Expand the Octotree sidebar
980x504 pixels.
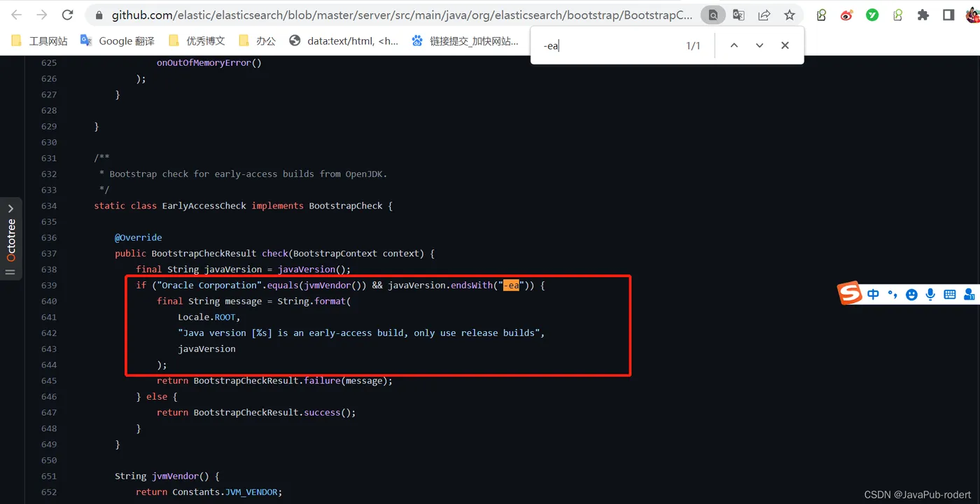point(10,209)
